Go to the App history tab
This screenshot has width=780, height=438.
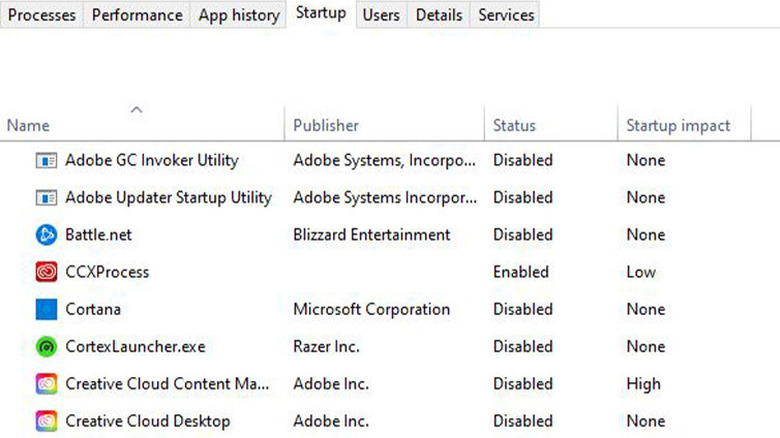(x=238, y=15)
